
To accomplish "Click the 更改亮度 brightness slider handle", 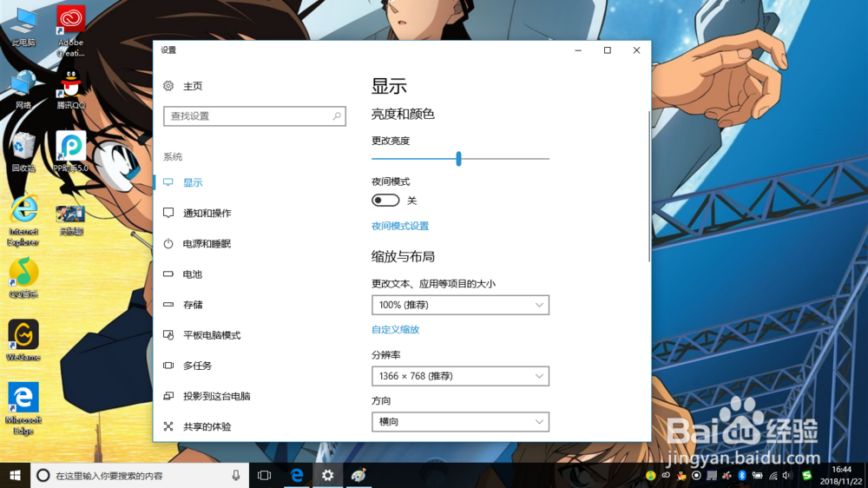I will 458,158.
